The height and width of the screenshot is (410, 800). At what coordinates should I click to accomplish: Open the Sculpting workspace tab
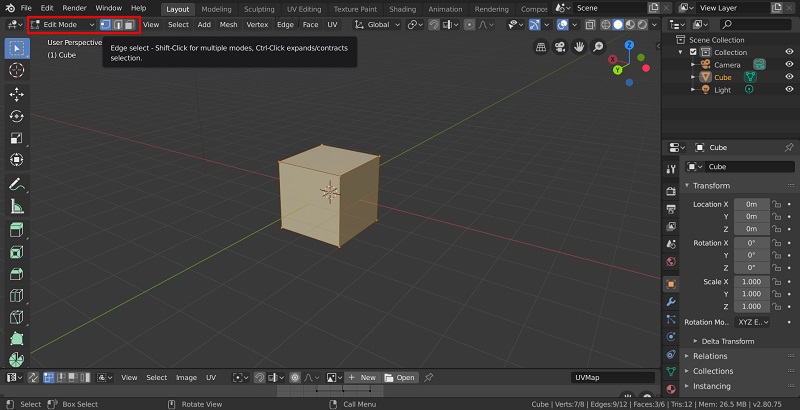[x=259, y=8]
